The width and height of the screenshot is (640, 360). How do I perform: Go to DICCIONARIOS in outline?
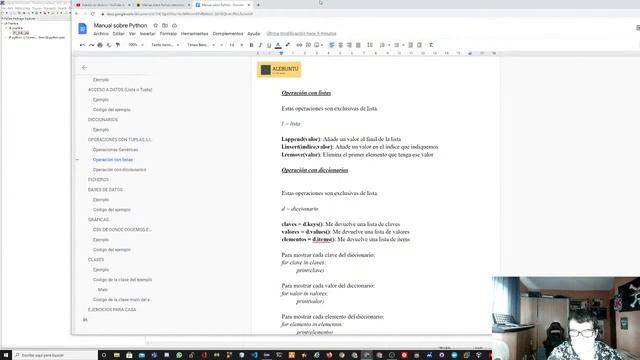click(x=103, y=120)
